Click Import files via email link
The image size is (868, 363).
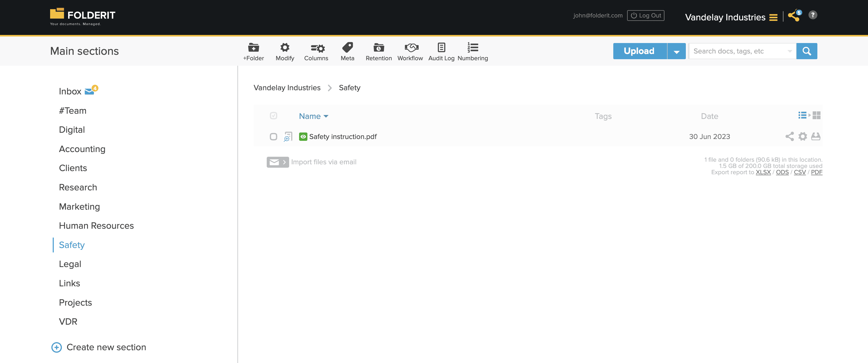pos(324,162)
